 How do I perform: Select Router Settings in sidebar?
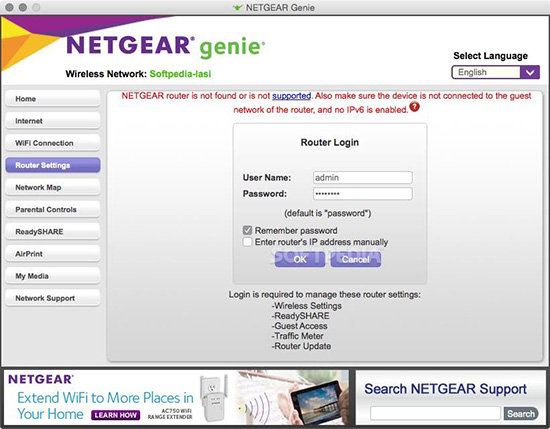point(53,165)
